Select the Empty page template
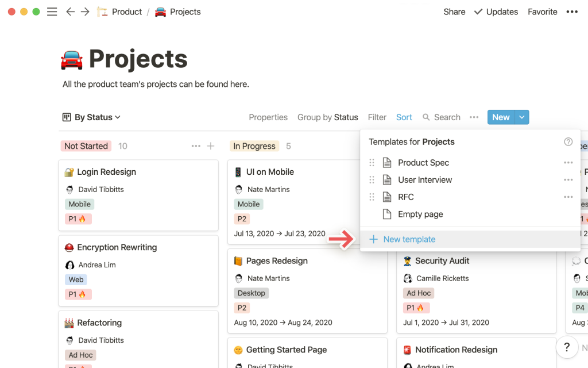The height and width of the screenshot is (368, 588). 420,214
